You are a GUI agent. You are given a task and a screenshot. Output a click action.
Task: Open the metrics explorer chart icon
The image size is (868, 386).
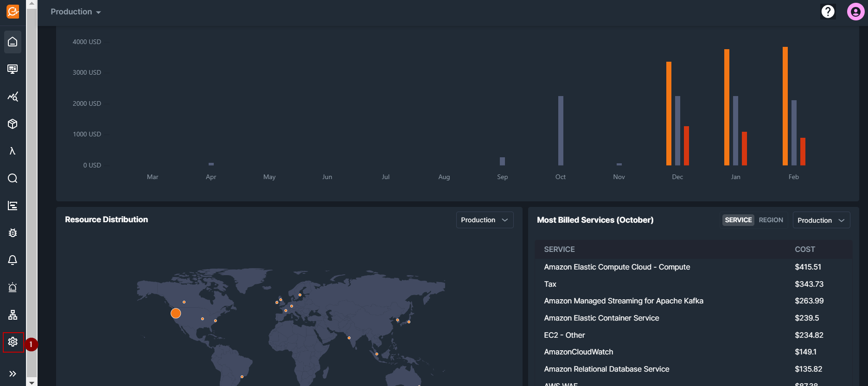(x=13, y=96)
